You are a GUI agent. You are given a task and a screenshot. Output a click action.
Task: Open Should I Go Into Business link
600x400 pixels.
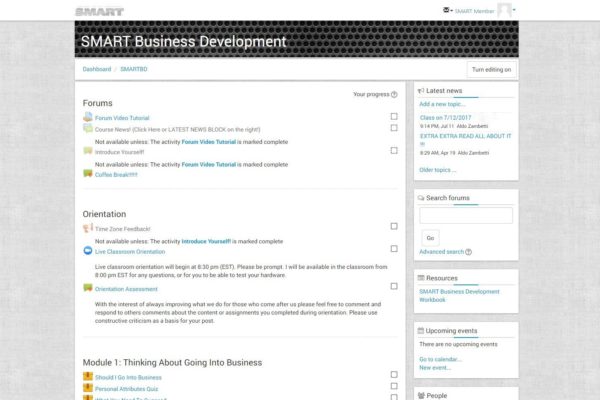[x=128, y=377]
